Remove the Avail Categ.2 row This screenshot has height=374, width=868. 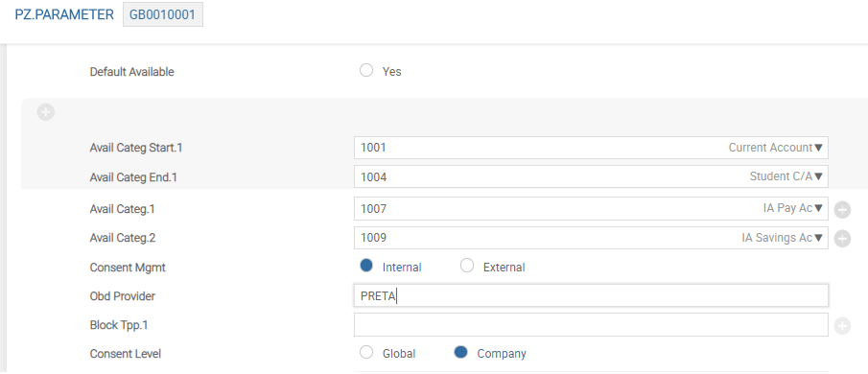click(842, 239)
